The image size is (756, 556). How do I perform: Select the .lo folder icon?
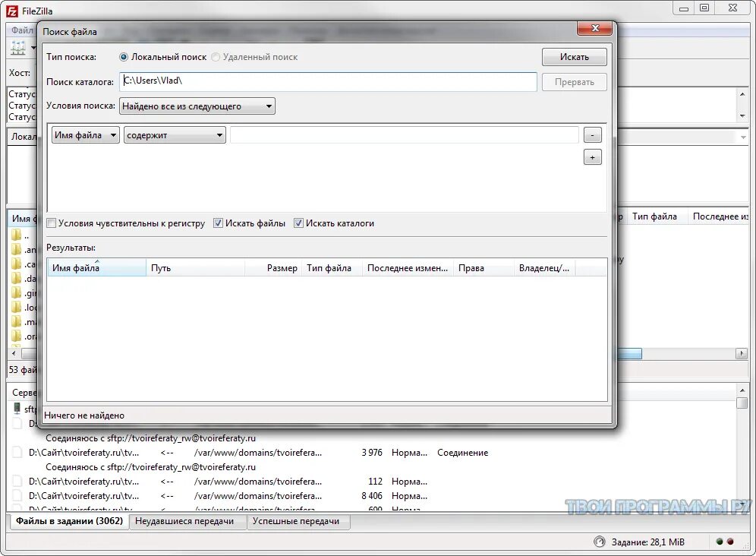[x=17, y=308]
